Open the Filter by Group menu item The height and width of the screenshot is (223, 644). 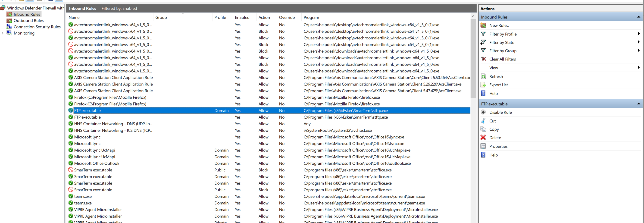click(503, 51)
